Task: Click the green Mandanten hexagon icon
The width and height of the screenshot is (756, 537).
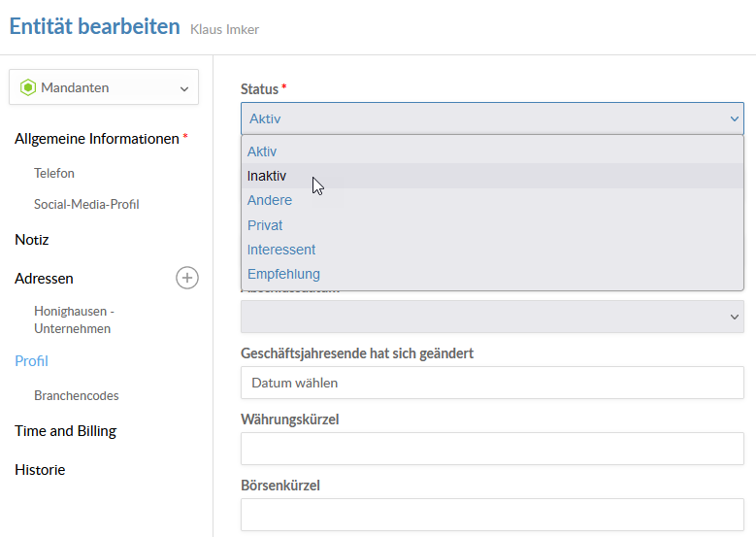Action: click(28, 87)
